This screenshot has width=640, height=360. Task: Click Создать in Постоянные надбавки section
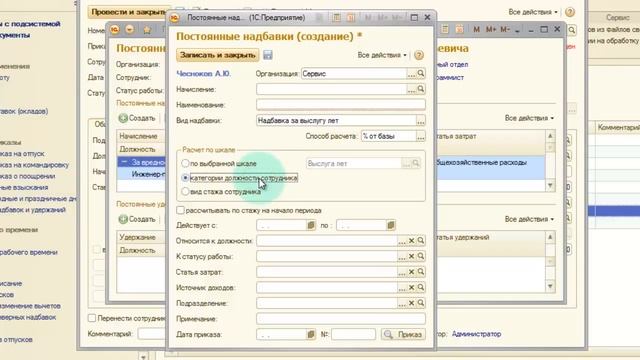coord(138,118)
